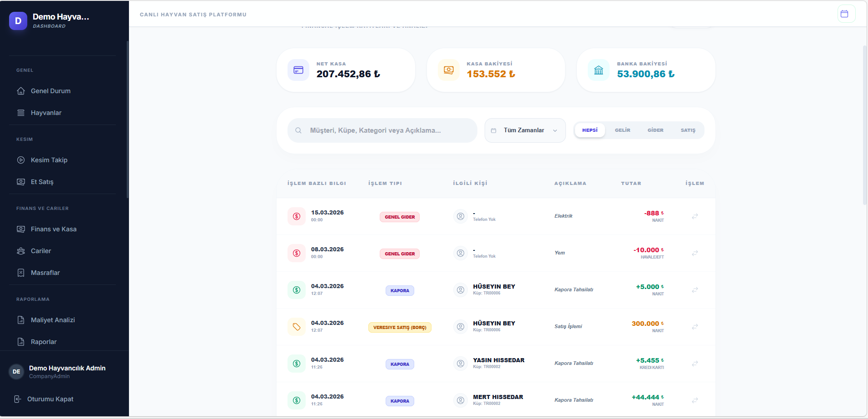Click the customer search input field
868x419 pixels.
tap(386, 130)
